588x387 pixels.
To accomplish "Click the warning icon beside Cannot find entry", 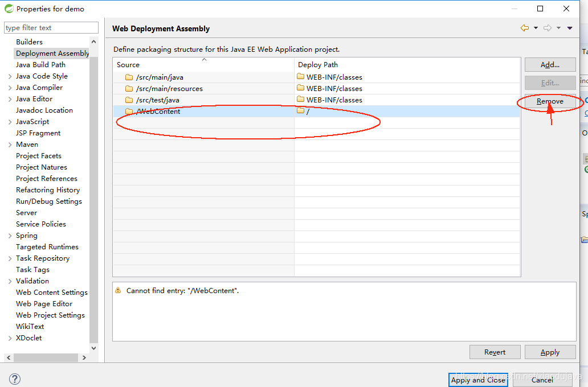I will [118, 290].
